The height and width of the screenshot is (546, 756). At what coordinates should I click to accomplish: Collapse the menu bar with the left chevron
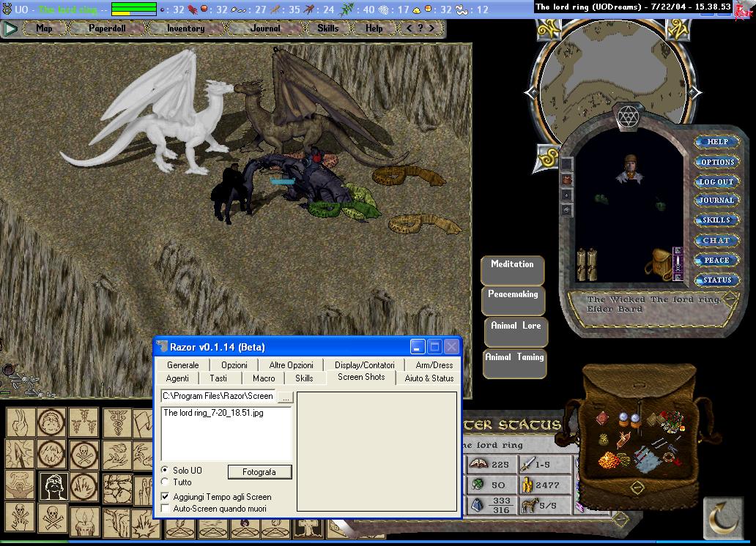[x=409, y=29]
